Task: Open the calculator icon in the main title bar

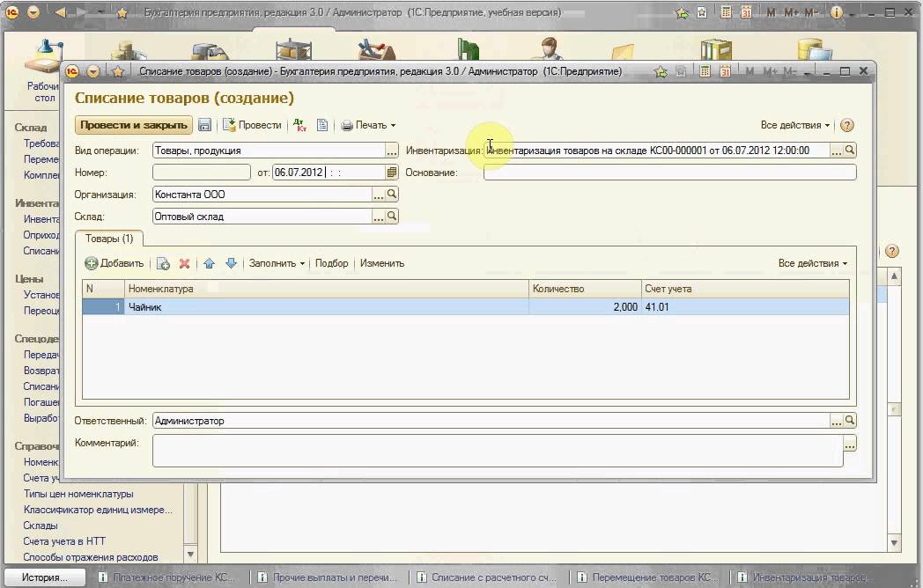Action: click(726, 11)
